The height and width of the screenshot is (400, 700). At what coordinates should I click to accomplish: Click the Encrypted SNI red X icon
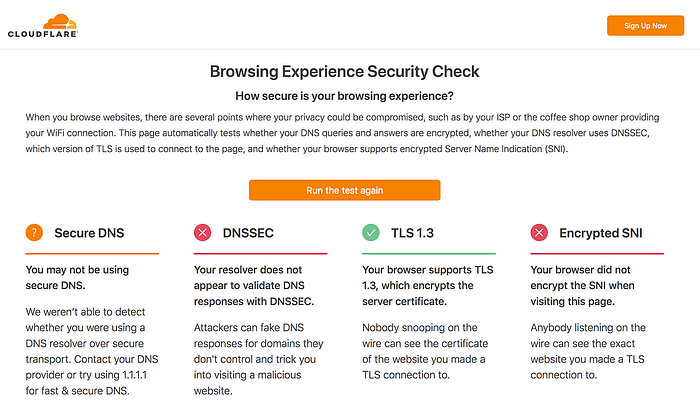(x=540, y=233)
